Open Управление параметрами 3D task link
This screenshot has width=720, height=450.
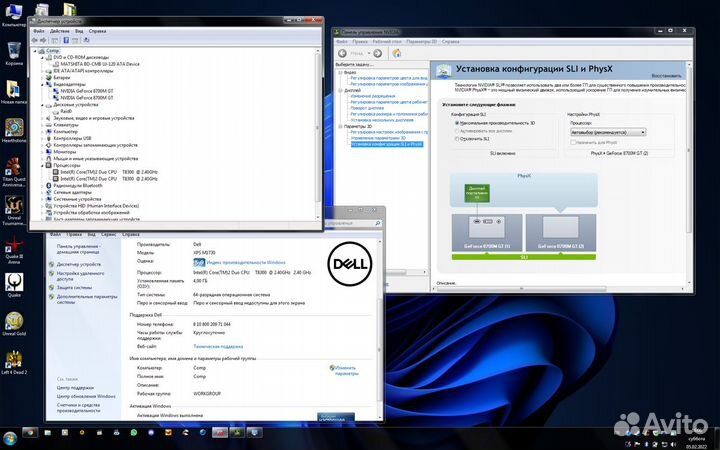pos(378,138)
